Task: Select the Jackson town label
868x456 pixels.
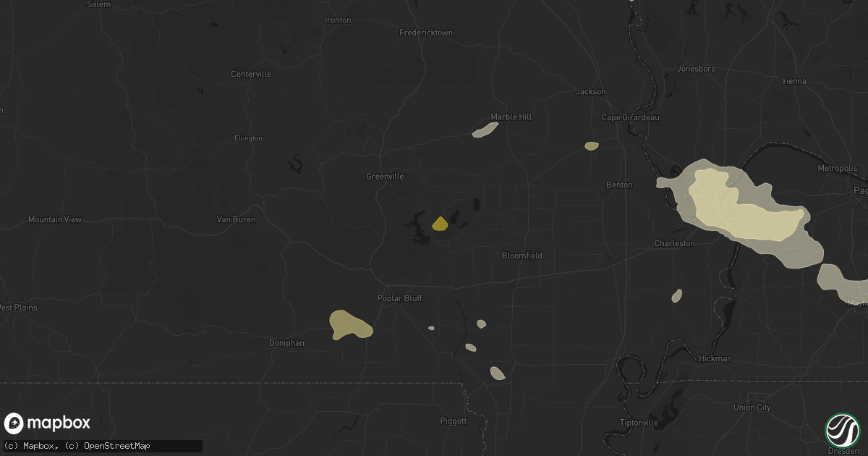Action: click(x=591, y=91)
